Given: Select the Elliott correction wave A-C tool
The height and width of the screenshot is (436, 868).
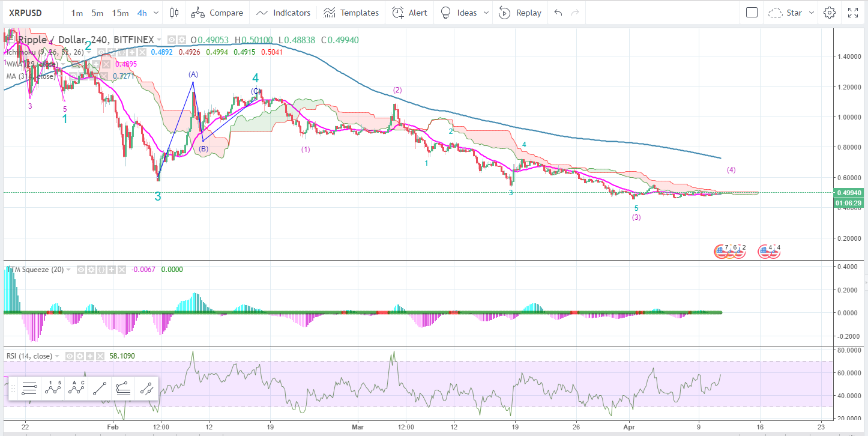Looking at the screenshot, I should click(77, 389).
